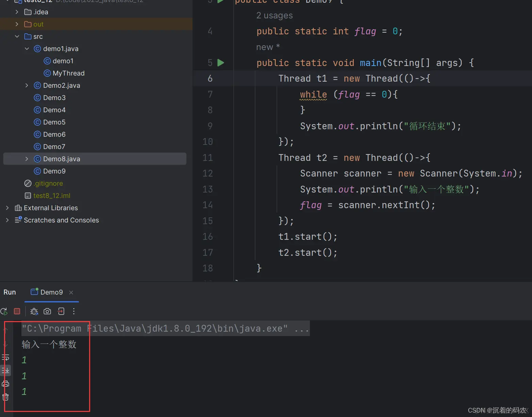The image size is (532, 417).
Task: Click the Demo9 run tab icon
Action: (34, 292)
